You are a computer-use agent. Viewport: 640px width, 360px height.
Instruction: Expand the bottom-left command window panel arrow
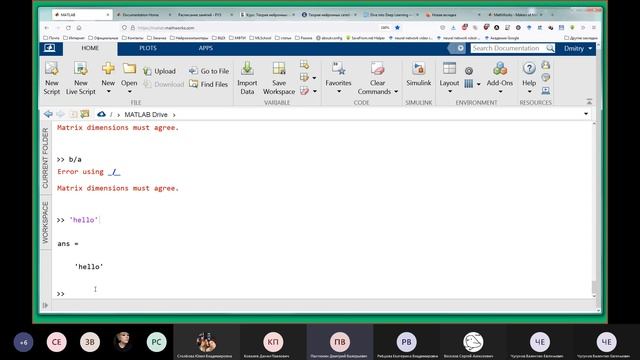pos(45,305)
